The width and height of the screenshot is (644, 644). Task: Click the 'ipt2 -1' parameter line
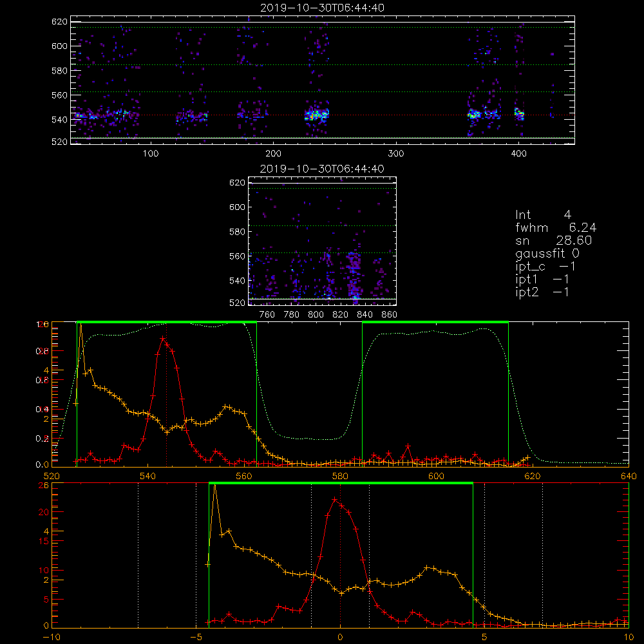542,292
